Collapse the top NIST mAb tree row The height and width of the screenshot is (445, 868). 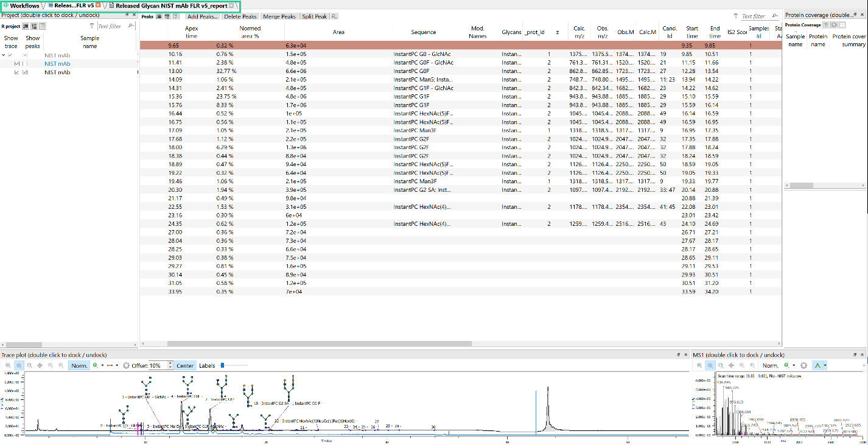coord(4,55)
